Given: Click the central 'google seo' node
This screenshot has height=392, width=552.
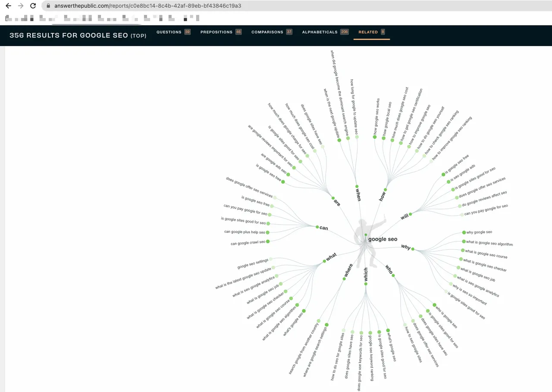Looking at the screenshot, I should point(383,239).
